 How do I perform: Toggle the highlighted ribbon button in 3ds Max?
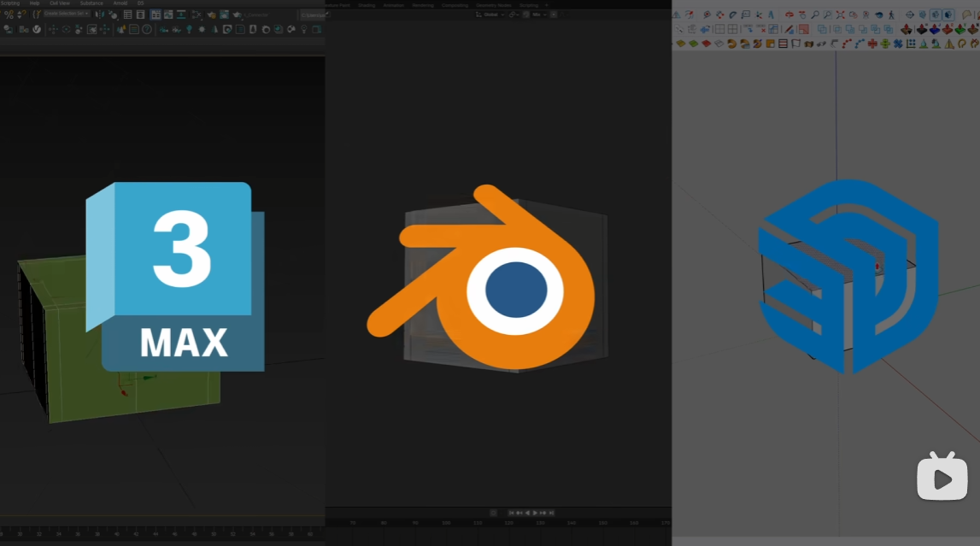[x=155, y=15]
